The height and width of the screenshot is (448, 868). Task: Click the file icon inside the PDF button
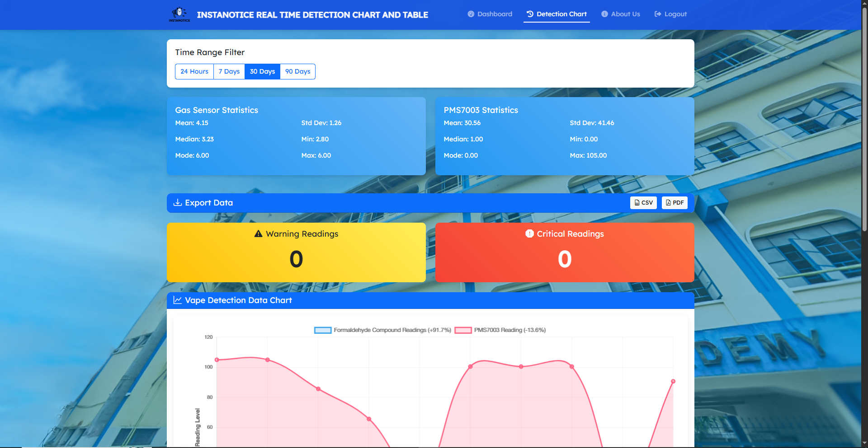click(x=668, y=203)
